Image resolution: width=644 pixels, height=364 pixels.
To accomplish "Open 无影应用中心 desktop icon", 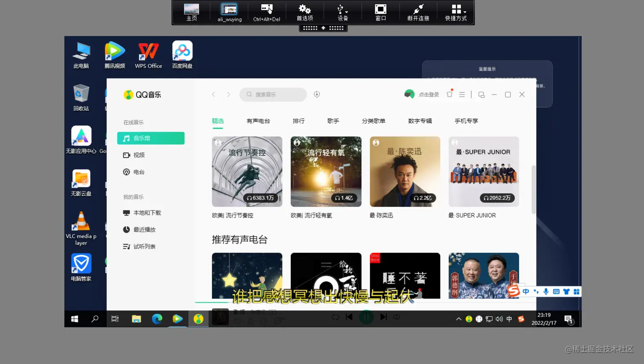I will click(81, 140).
